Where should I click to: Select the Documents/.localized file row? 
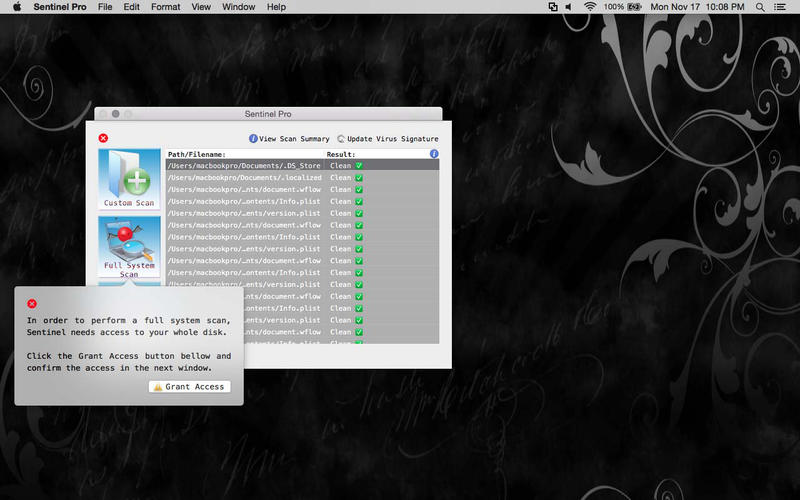[x=302, y=178]
